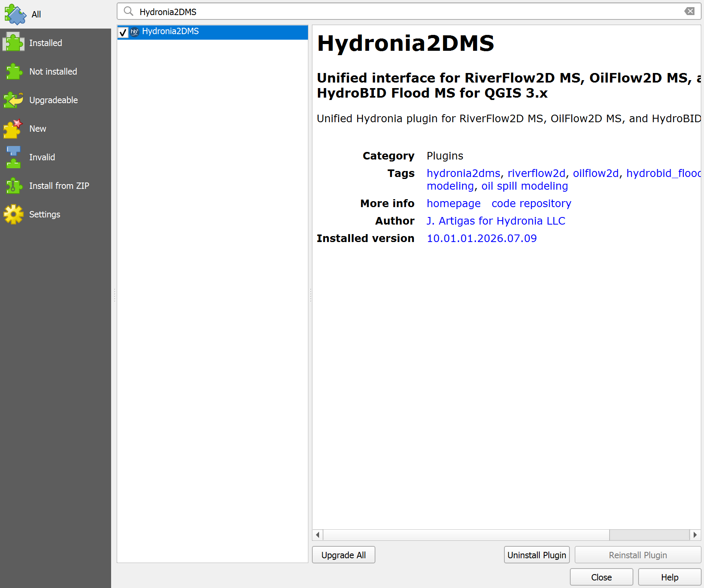704x588 pixels.
Task: Click the Not installed puzzle icon
Action: tap(13, 71)
